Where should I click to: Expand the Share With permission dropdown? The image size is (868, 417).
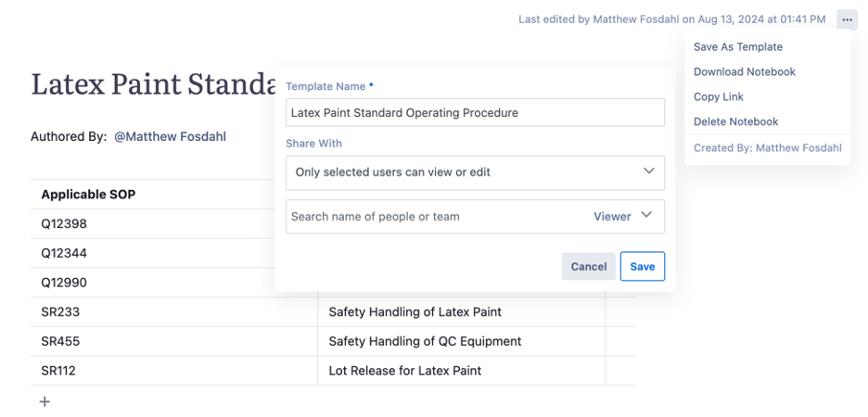475,172
